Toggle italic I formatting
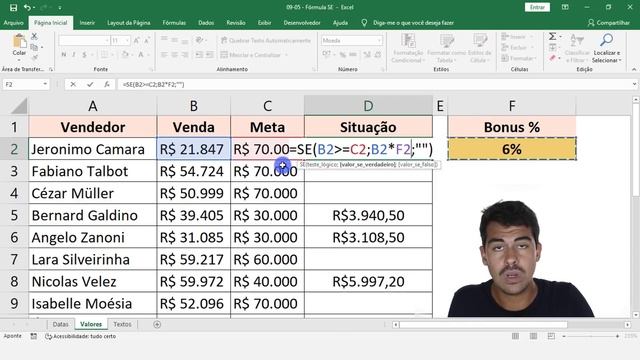The image size is (640, 360). pyautogui.click(x=74, y=55)
